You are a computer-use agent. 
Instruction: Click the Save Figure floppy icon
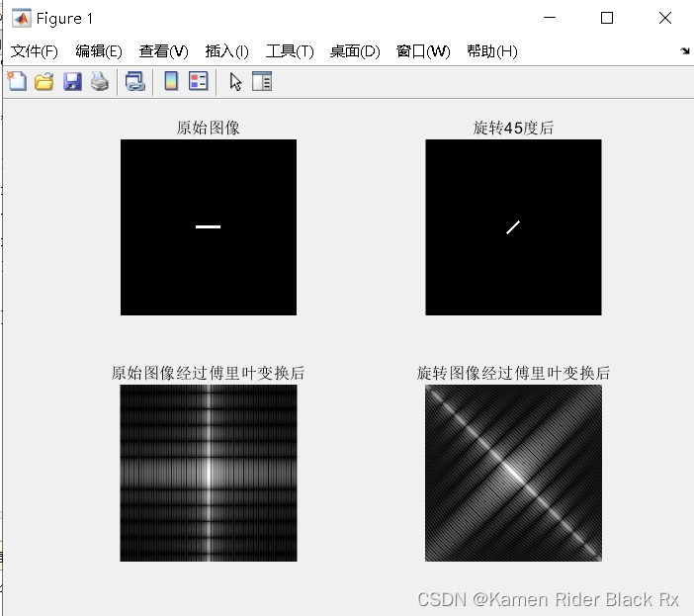72,82
